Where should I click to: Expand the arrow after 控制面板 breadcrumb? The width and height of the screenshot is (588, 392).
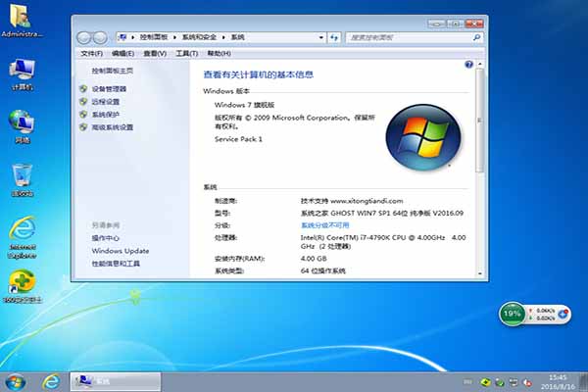[x=175, y=37]
